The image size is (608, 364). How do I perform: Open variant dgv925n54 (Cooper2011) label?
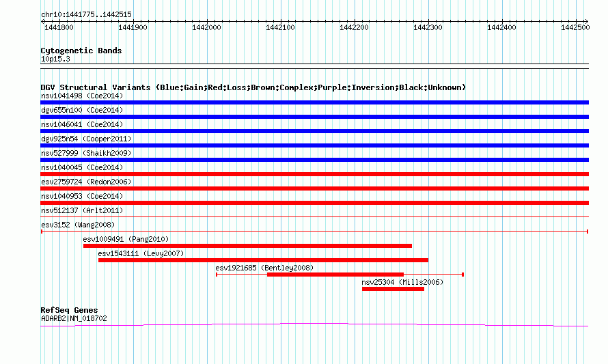coord(86,139)
